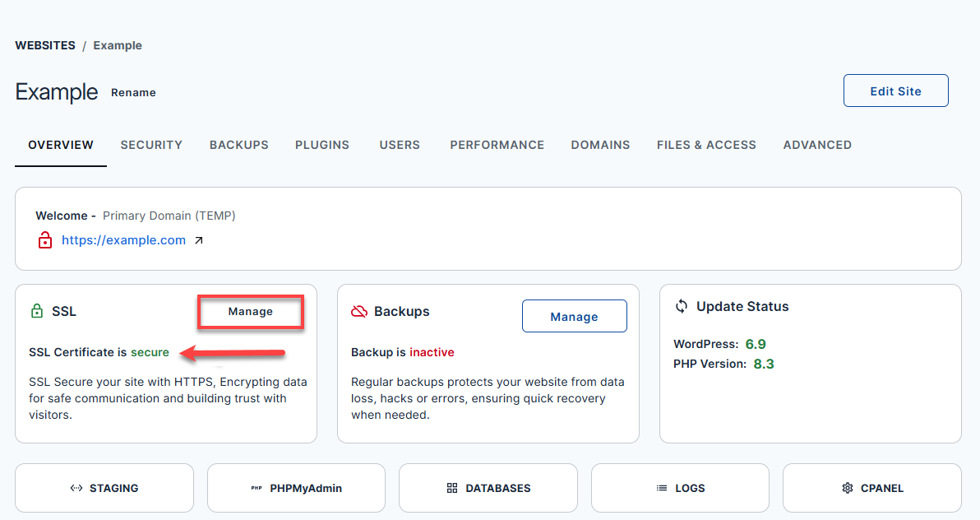Click the PHP icon on PHPMyAdmin button
Image resolution: width=980 pixels, height=520 pixels.
[257, 488]
